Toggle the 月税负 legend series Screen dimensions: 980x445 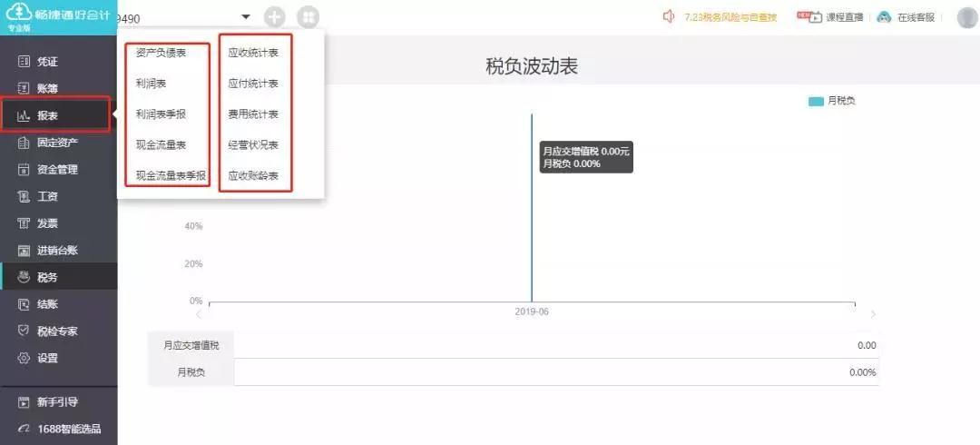click(x=831, y=102)
